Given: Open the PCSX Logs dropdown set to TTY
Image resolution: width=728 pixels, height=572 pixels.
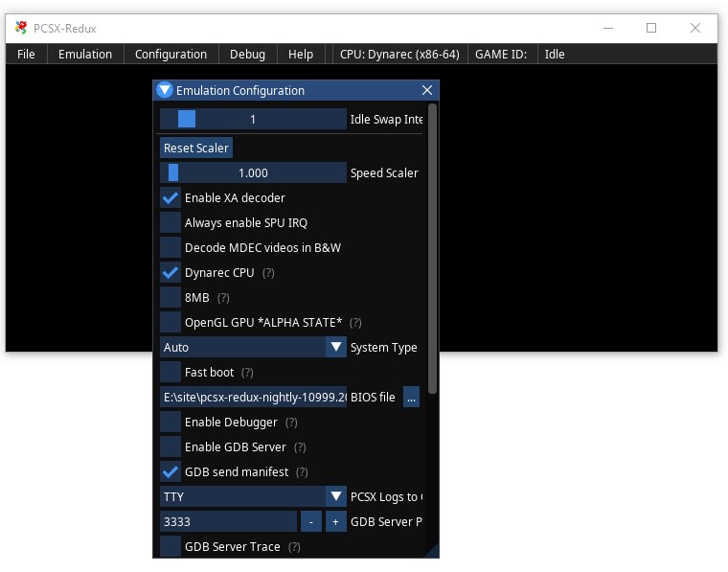Looking at the screenshot, I should 253,496.
